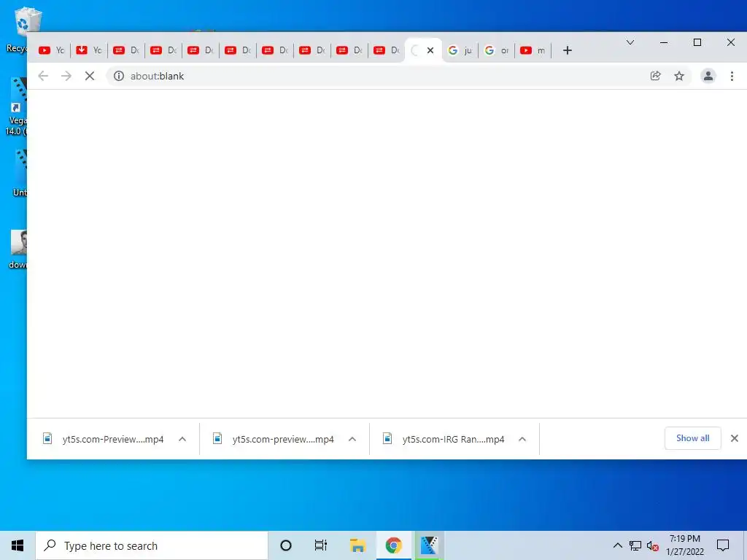Screen dimensions: 747x560
Task: Switch to the third tab in the strip
Action: [126, 50]
